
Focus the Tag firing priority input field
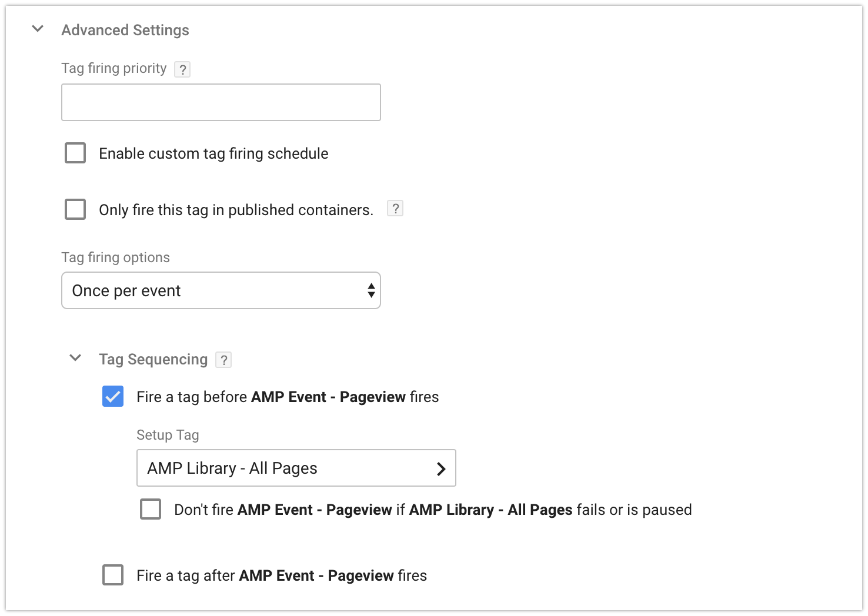(x=221, y=102)
